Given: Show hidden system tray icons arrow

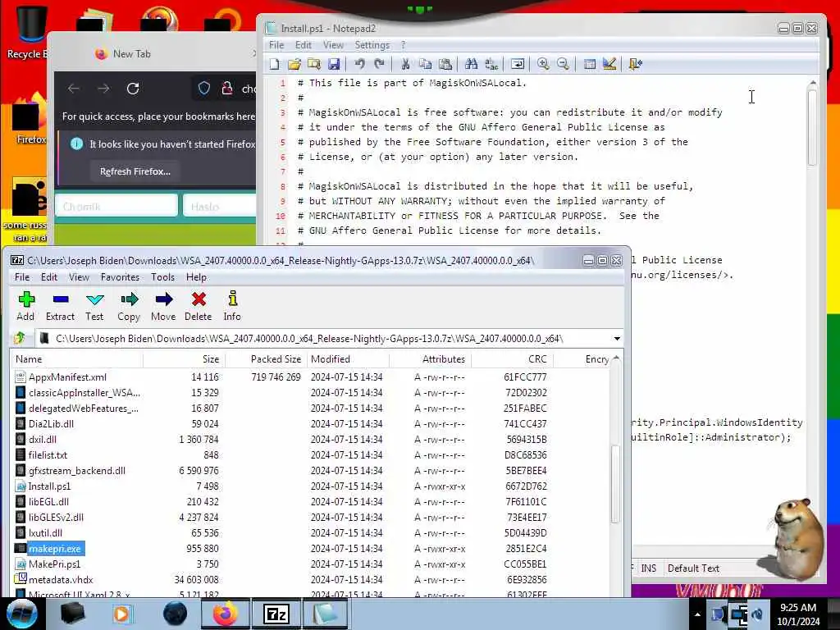Looking at the screenshot, I should click(x=697, y=614).
